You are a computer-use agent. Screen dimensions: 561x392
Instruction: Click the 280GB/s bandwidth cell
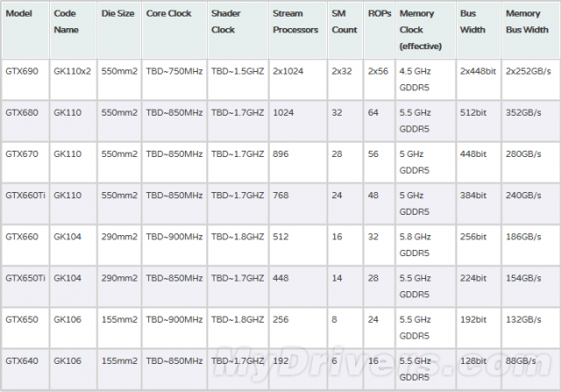[531, 162]
